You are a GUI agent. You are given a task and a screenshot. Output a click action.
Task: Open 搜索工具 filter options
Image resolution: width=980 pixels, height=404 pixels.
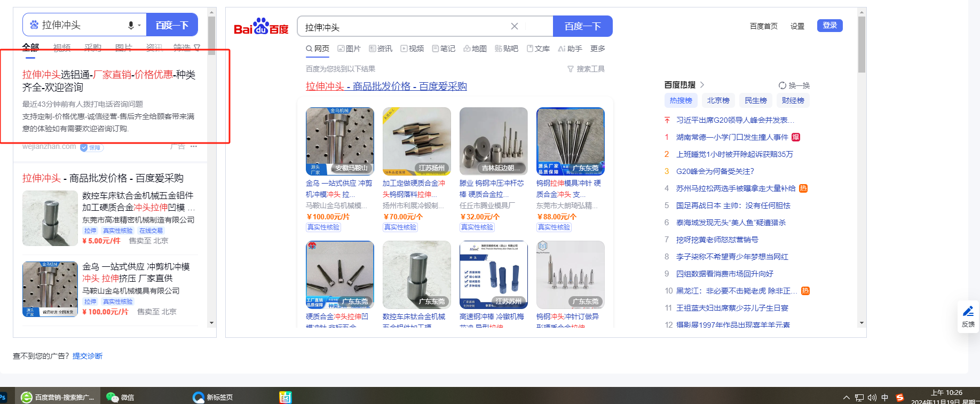pyautogui.click(x=586, y=69)
